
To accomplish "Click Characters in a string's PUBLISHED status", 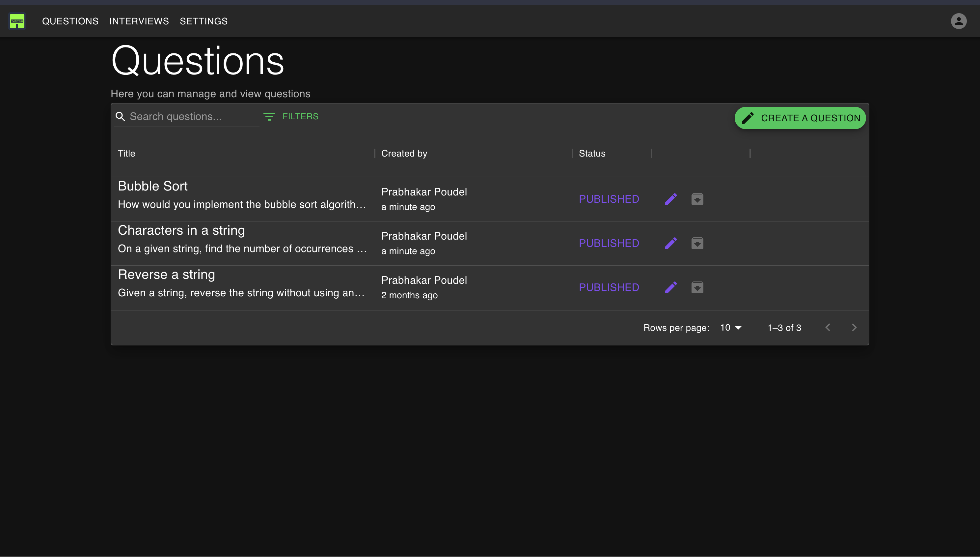I will [609, 243].
